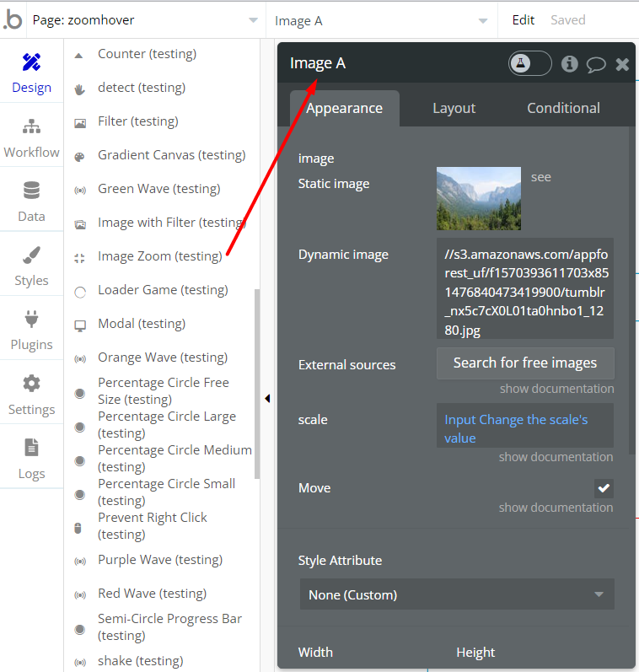Viewport: 639px width, 672px height.
Task: Click the circle icon beside Semi-Circle Progress Bar
Action: (80, 630)
